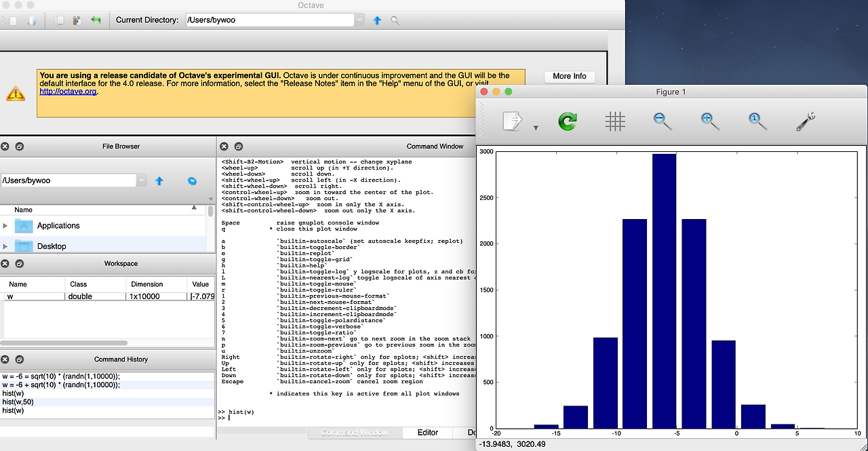The height and width of the screenshot is (451, 868).
Task: Zoom in with the magnifier-plus icon
Action: pos(709,121)
